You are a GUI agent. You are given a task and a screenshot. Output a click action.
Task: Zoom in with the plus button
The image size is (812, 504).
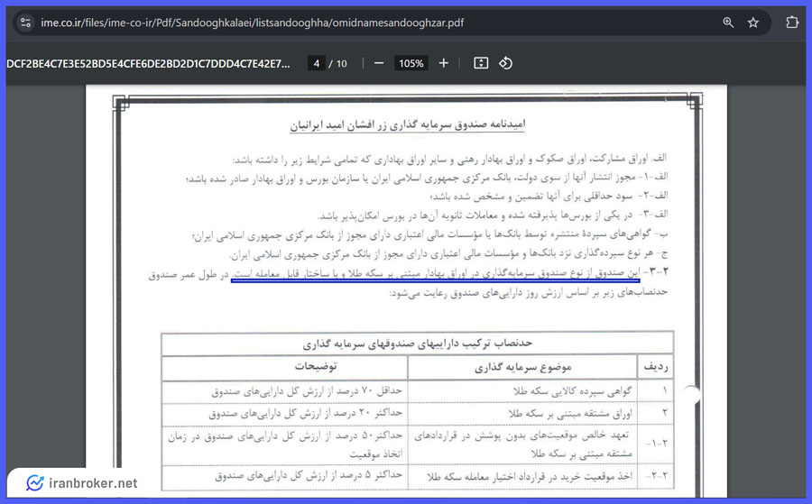tap(443, 63)
